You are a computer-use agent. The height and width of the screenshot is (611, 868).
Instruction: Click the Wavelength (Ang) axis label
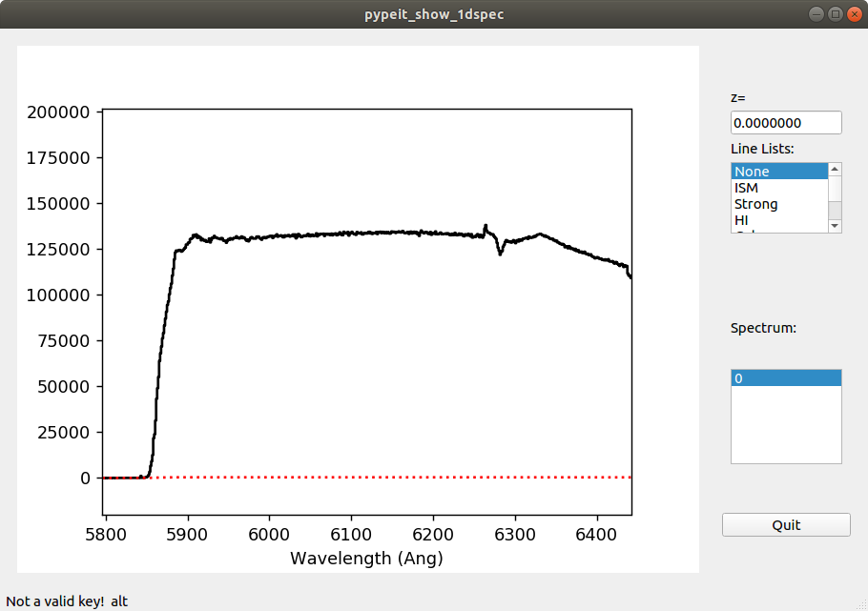point(365,558)
